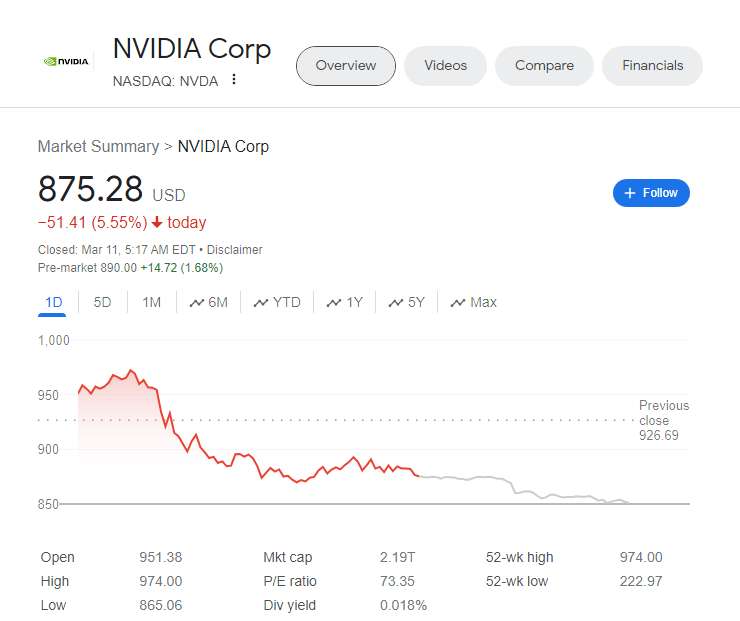Switch chart to 5D range

point(102,302)
